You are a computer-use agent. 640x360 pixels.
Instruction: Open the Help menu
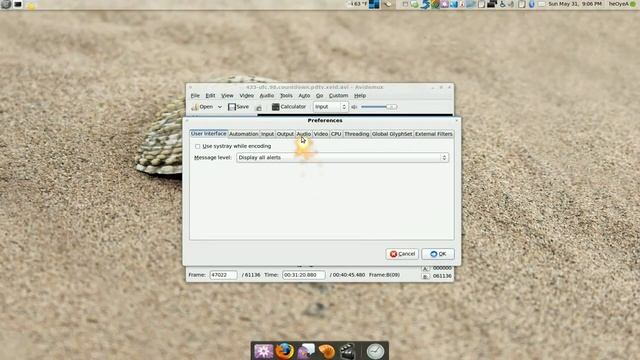(x=360, y=96)
